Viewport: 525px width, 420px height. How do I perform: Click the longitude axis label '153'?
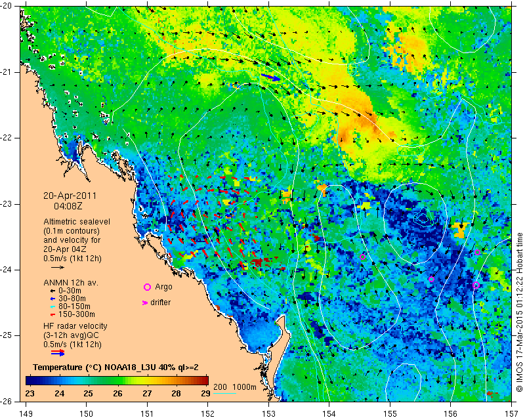(268, 414)
